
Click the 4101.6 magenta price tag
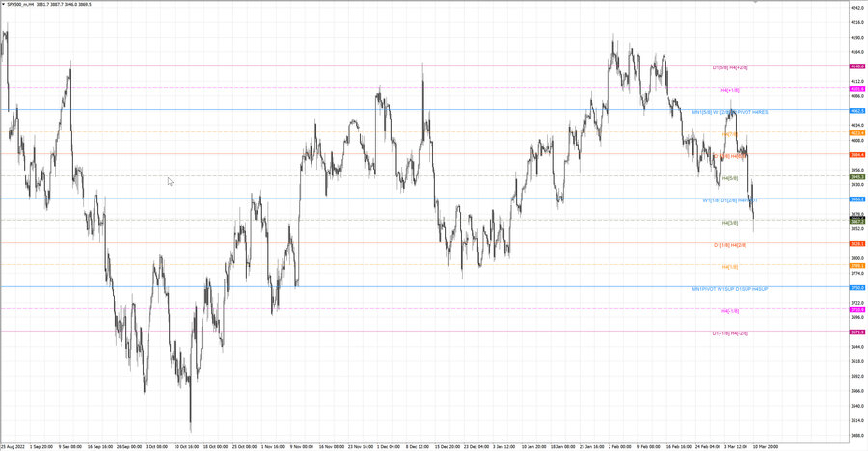tap(857, 89)
